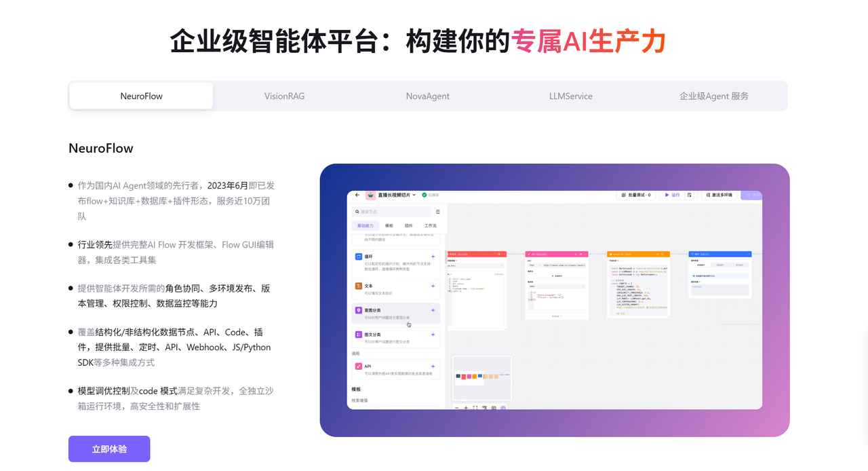Click the orange JavaScript node header
Viewport: 868px width, 471px height.
[638, 255]
